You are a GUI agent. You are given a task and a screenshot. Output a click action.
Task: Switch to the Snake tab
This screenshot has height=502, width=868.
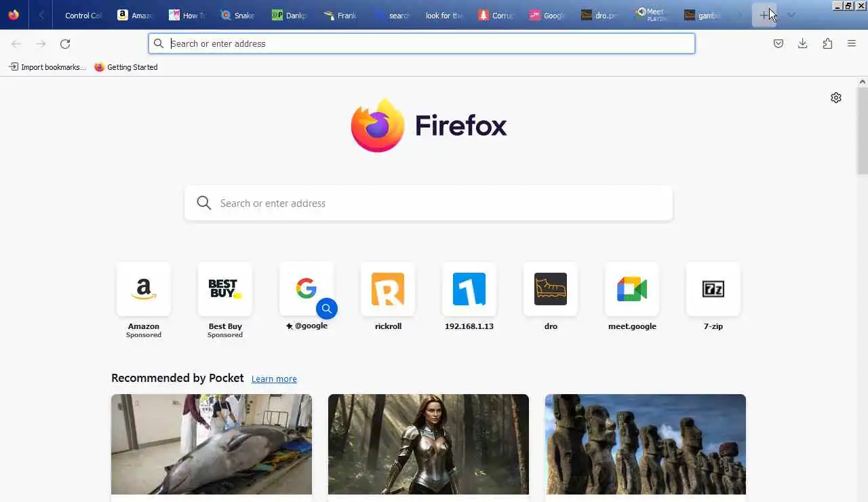tap(239, 15)
